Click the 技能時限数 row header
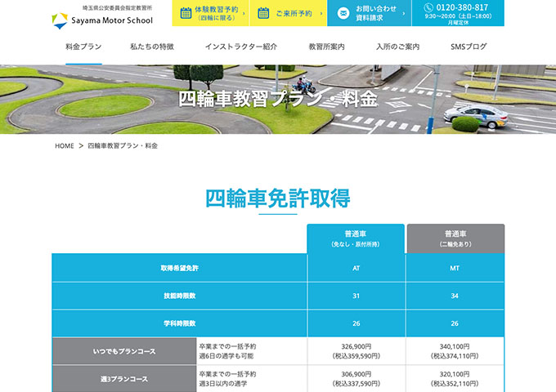This screenshot has height=392, width=556. (179, 296)
